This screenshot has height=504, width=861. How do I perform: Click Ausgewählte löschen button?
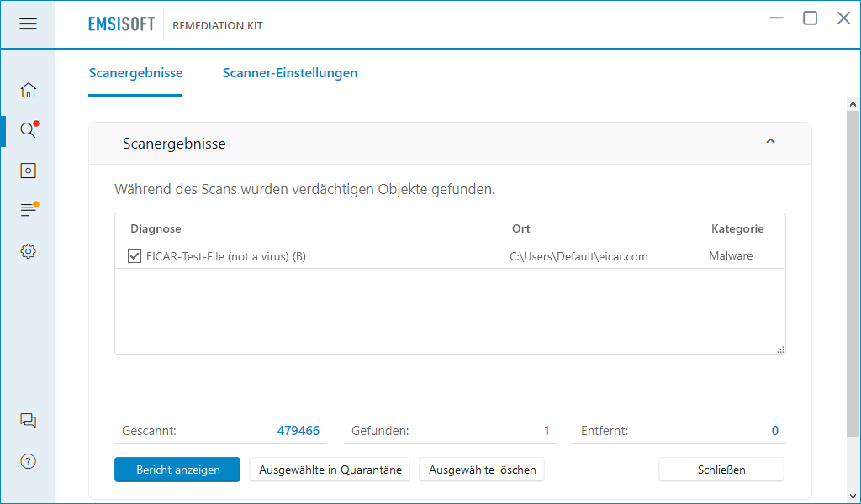coord(482,470)
